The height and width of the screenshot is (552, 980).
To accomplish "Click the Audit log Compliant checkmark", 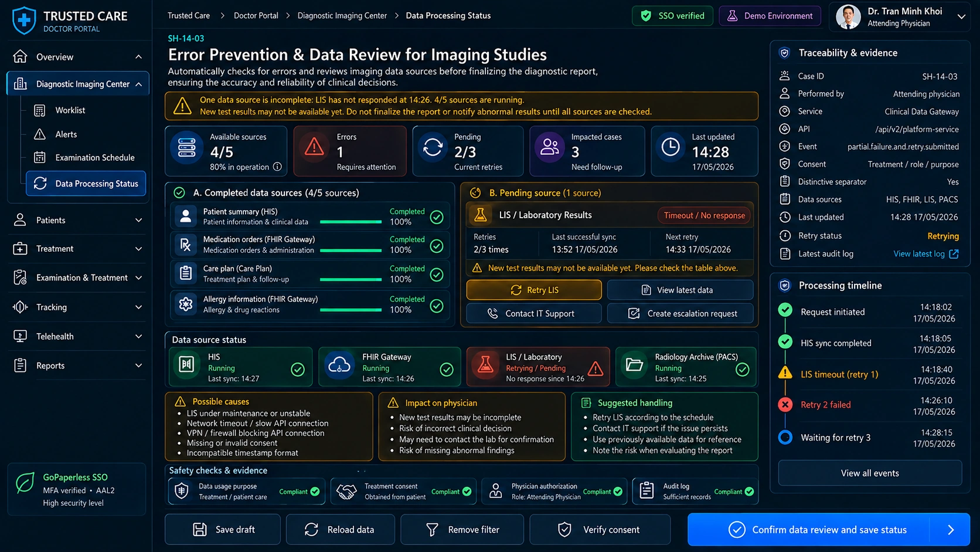I will tap(749, 492).
